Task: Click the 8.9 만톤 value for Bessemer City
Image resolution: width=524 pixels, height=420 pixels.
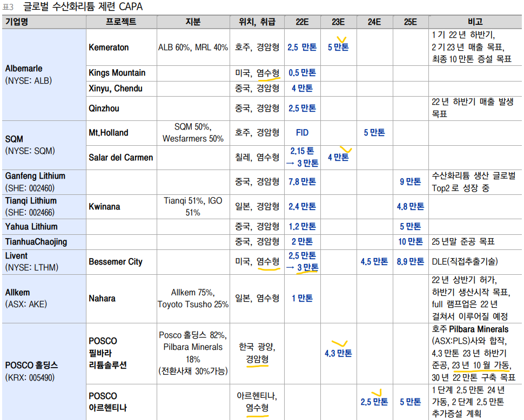Action: click(x=411, y=262)
